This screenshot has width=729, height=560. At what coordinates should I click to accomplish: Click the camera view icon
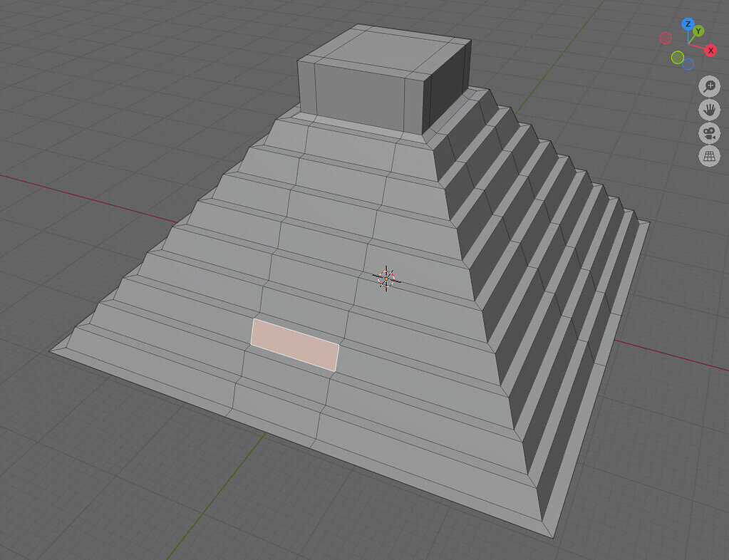(x=708, y=133)
